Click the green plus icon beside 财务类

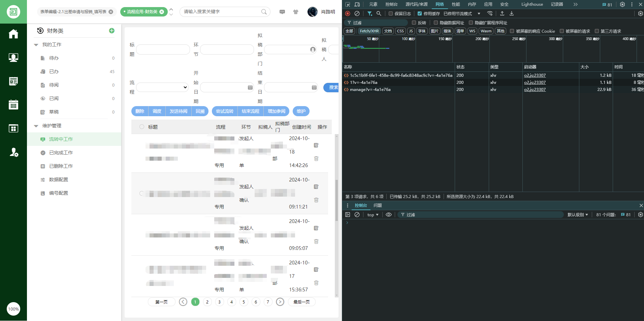tap(112, 31)
